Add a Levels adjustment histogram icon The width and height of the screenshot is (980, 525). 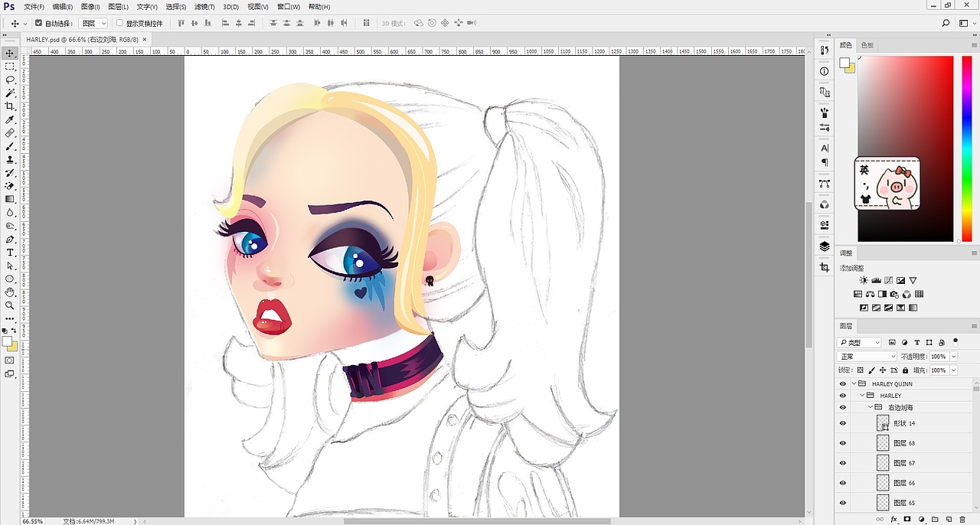coord(877,281)
